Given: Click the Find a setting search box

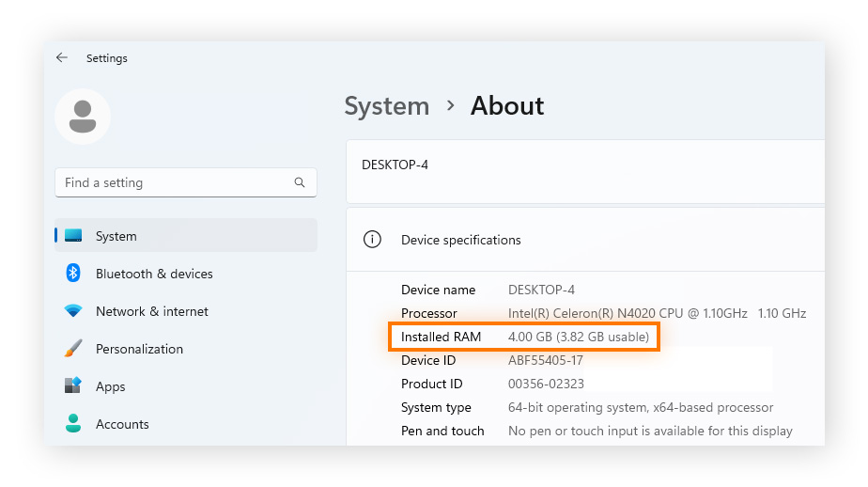Looking at the screenshot, I should click(x=186, y=182).
